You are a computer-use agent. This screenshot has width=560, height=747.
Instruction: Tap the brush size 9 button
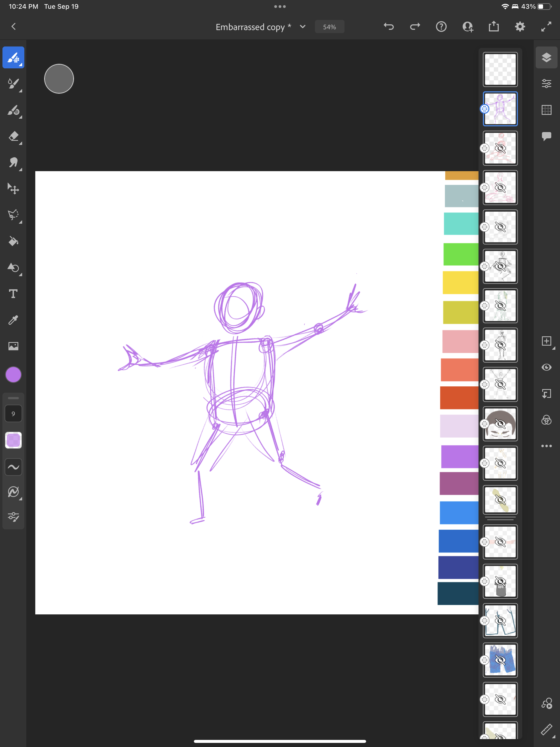pyautogui.click(x=13, y=414)
